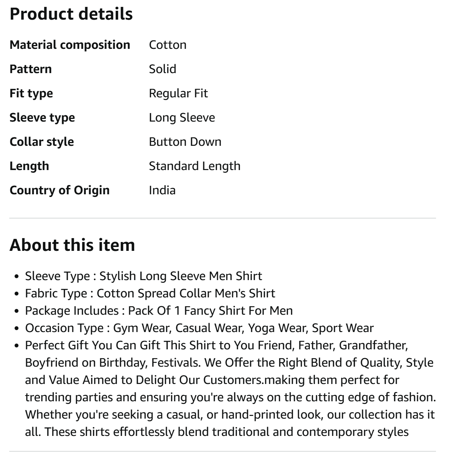
Task: Select the Regular Fit value
Action: (x=178, y=93)
